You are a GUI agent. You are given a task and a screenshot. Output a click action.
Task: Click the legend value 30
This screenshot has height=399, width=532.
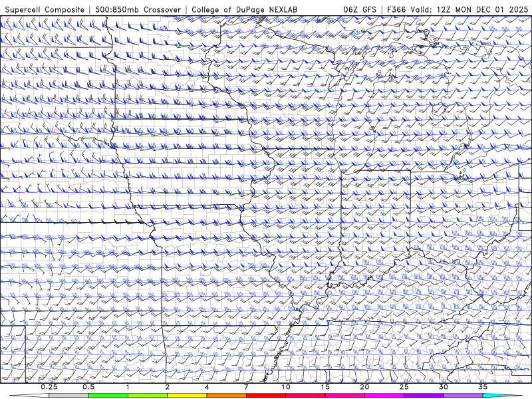coord(444,387)
